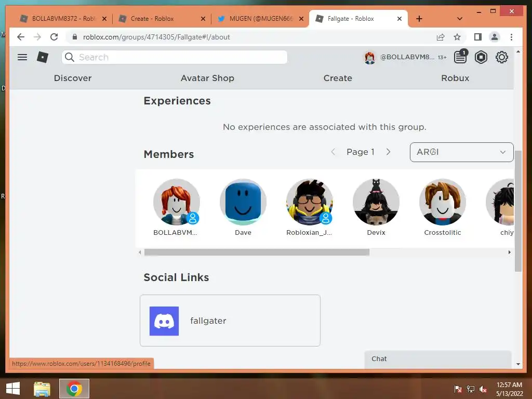View site info lock icon
Screen dimensions: 532x399
pos(75,37)
